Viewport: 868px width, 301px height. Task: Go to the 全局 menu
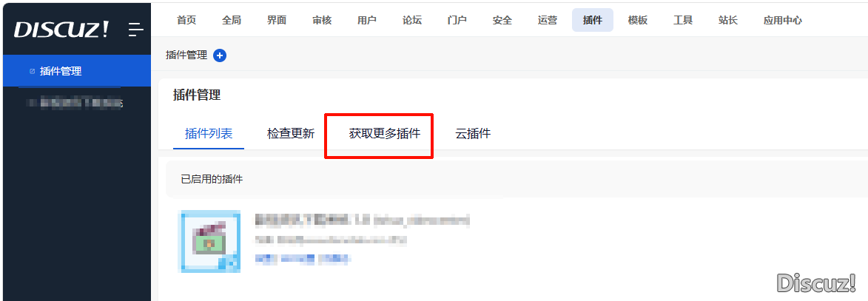pyautogui.click(x=232, y=21)
